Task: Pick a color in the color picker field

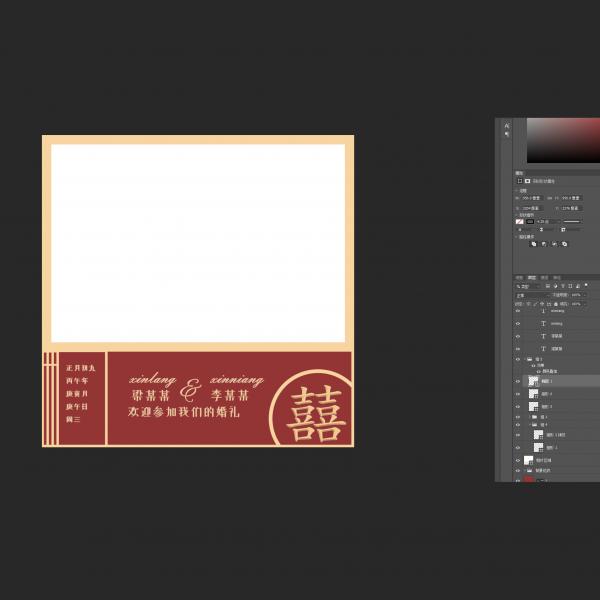Action: [560, 140]
